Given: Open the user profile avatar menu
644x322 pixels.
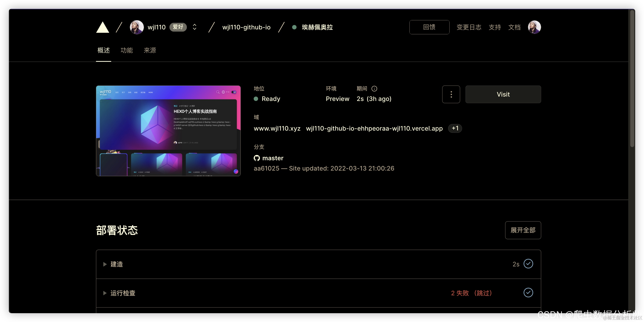Looking at the screenshot, I should [x=534, y=27].
